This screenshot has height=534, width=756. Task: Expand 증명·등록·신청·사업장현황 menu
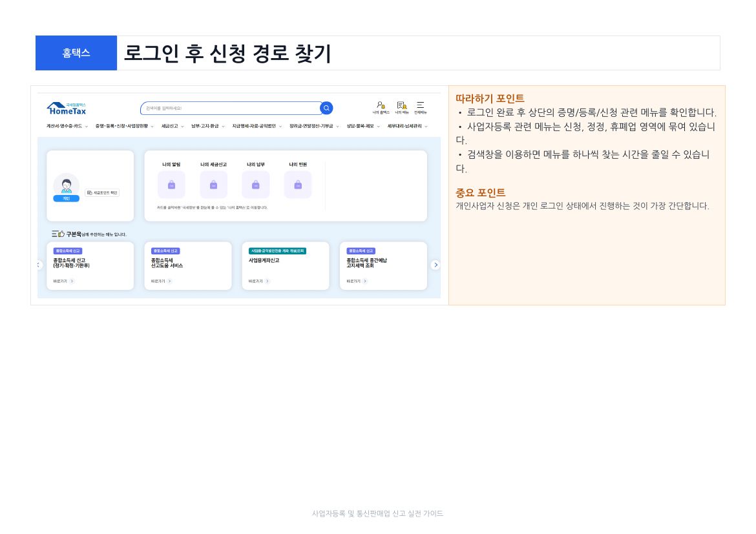125,127
